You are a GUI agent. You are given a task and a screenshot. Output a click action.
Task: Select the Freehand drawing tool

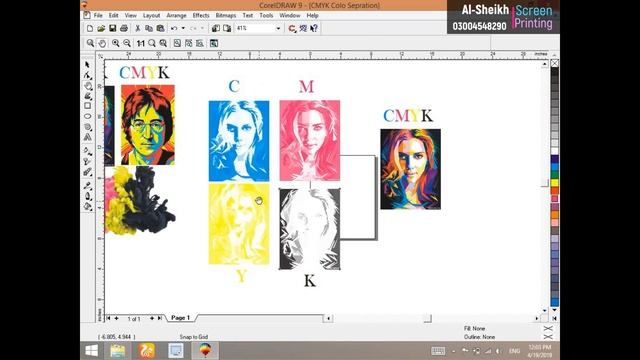[x=88, y=96]
